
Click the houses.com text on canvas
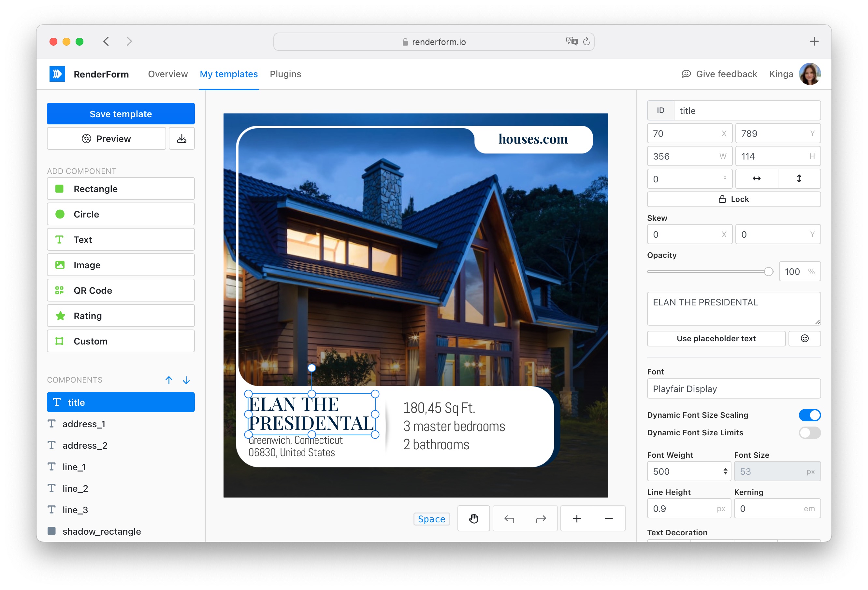(x=533, y=139)
